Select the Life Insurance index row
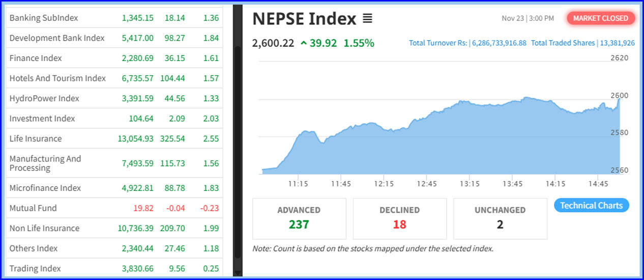Viewport: 644px width, 280px height. (36, 138)
